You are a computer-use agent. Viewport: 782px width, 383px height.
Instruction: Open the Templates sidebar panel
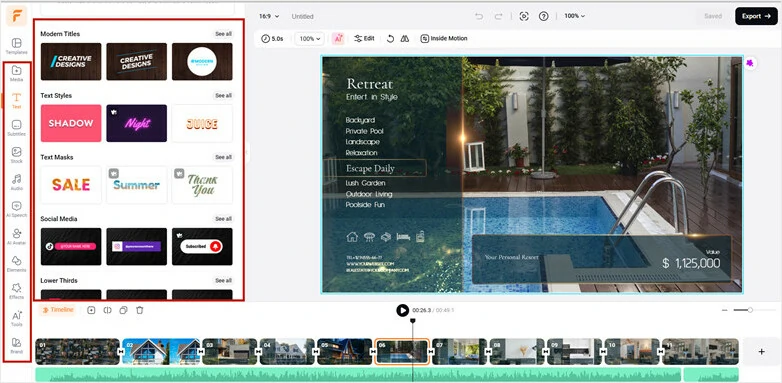pos(16,46)
